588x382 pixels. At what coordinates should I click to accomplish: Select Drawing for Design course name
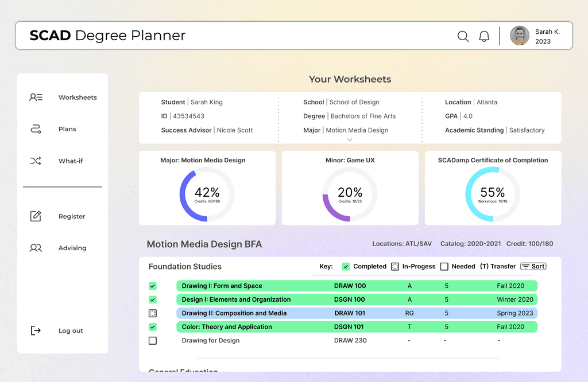(x=210, y=341)
